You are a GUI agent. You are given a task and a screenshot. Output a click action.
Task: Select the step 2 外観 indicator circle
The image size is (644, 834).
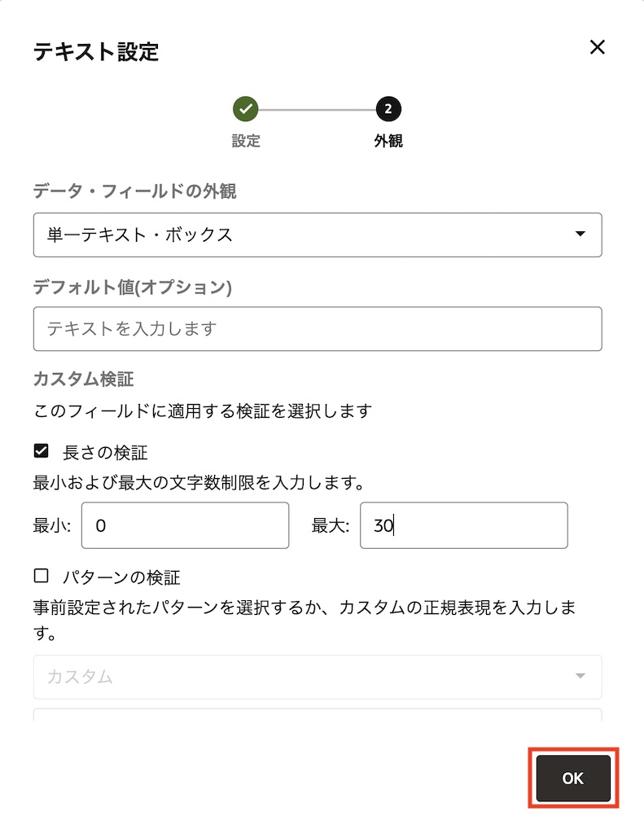(388, 108)
